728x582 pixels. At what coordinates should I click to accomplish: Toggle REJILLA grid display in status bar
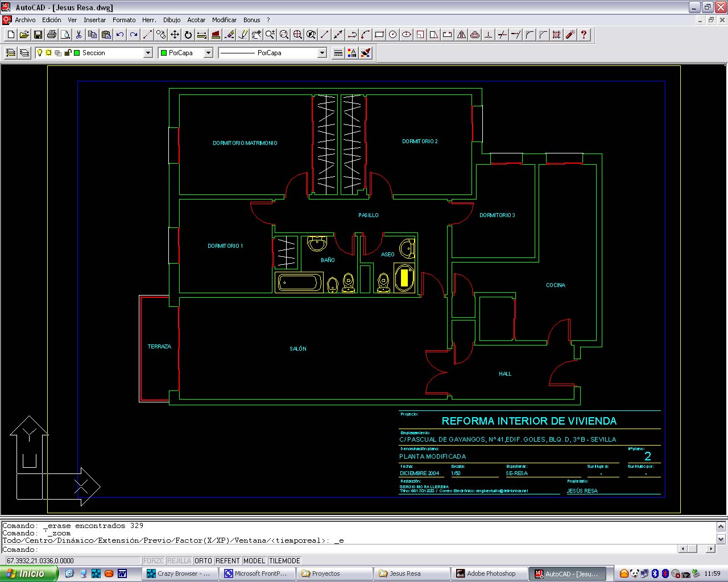click(179, 561)
